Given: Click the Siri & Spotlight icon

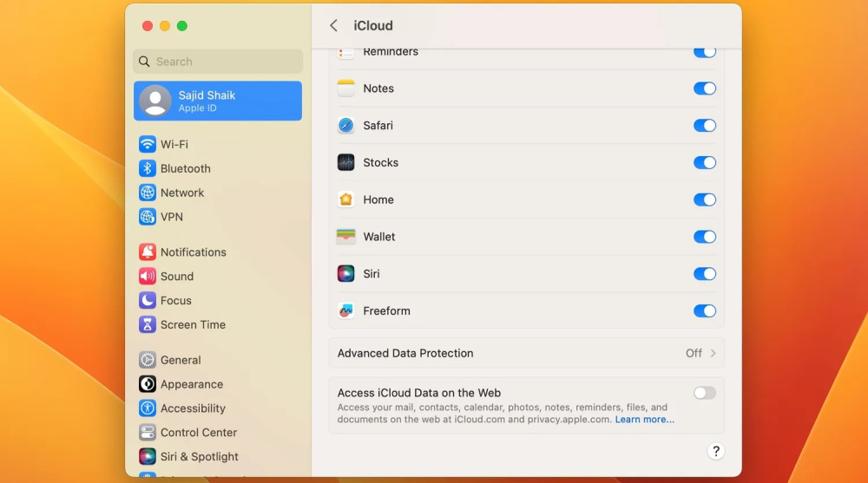Looking at the screenshot, I should tap(148, 456).
